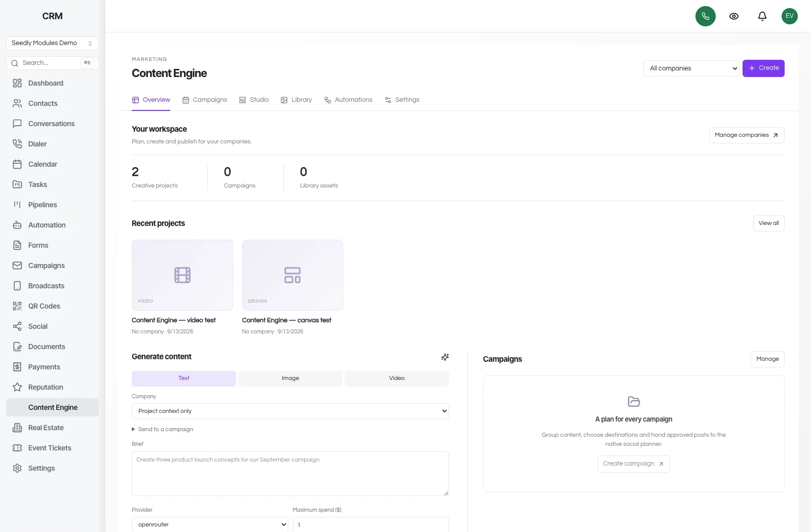
Task: Go to Contacts in sidebar
Action: coord(52,103)
